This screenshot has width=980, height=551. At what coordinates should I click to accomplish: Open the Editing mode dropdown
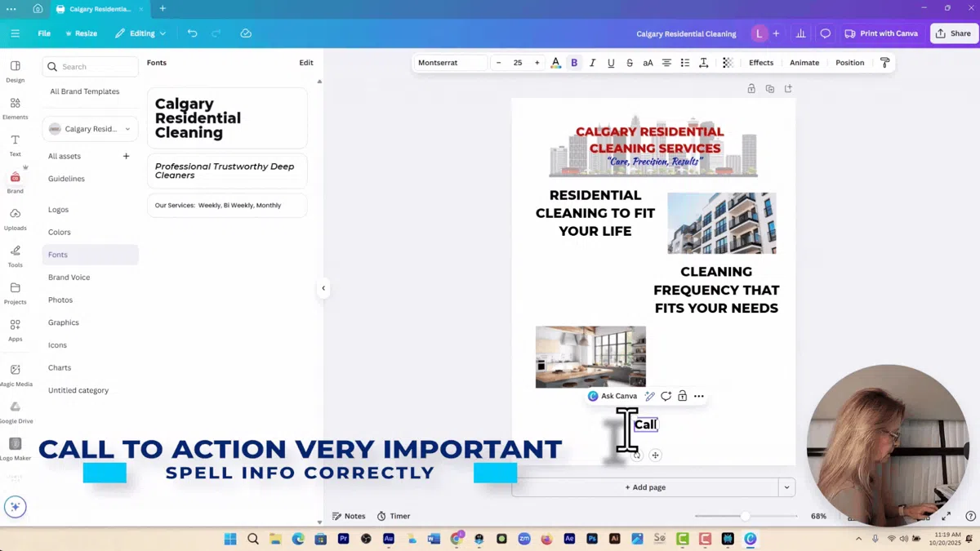point(140,33)
